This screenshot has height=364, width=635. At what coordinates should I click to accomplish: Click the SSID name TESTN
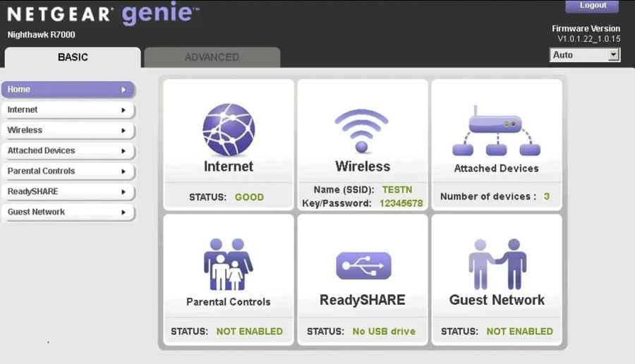tap(397, 190)
